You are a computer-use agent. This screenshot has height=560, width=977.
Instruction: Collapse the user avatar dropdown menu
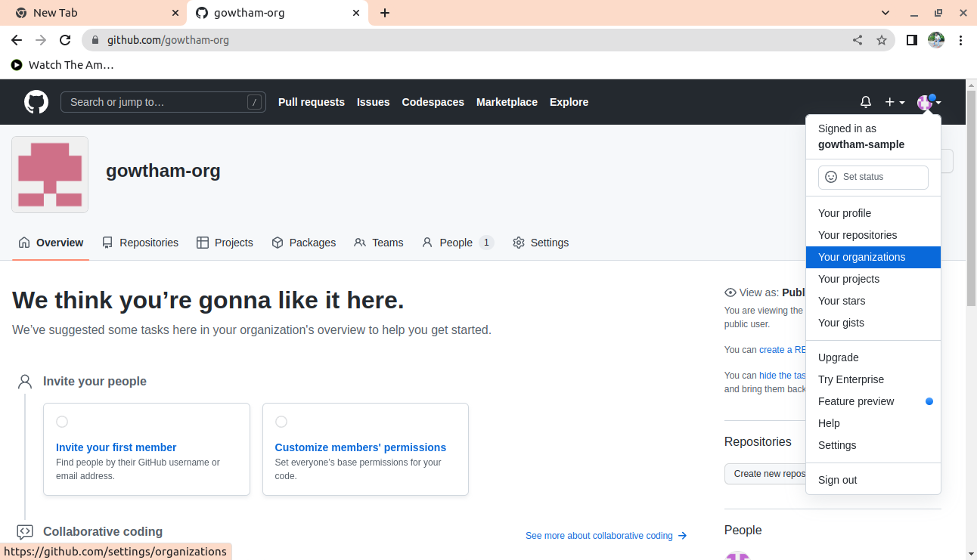coord(929,102)
